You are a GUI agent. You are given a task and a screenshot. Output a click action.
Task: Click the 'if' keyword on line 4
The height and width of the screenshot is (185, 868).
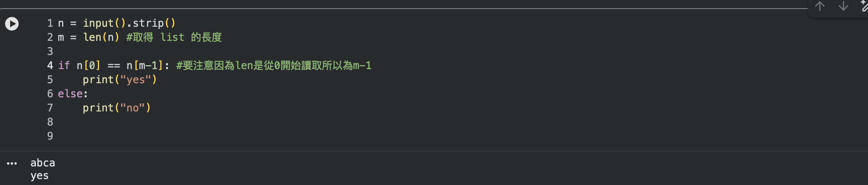[x=64, y=65]
